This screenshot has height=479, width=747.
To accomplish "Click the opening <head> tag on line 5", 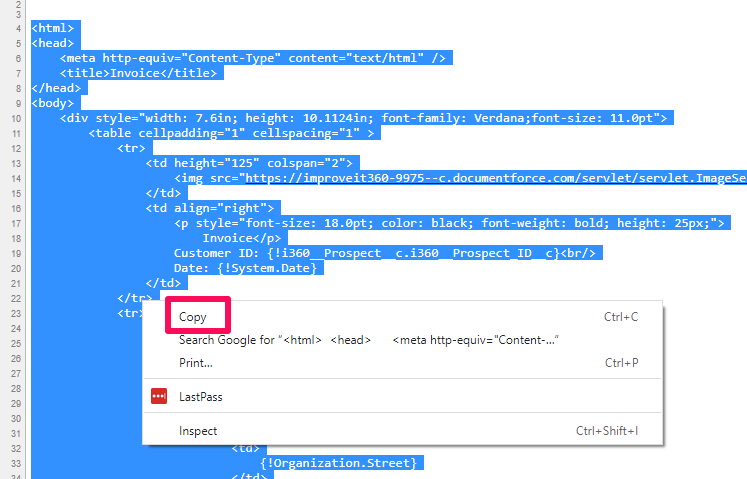I will (52, 43).
